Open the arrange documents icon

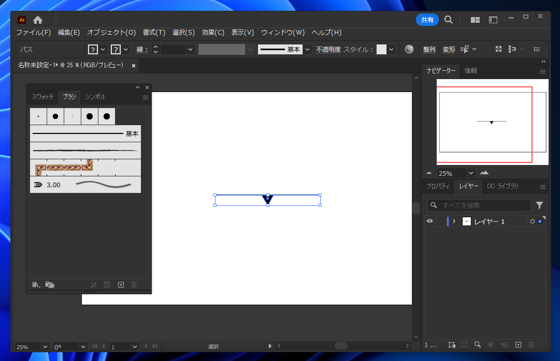pyautogui.click(x=475, y=20)
